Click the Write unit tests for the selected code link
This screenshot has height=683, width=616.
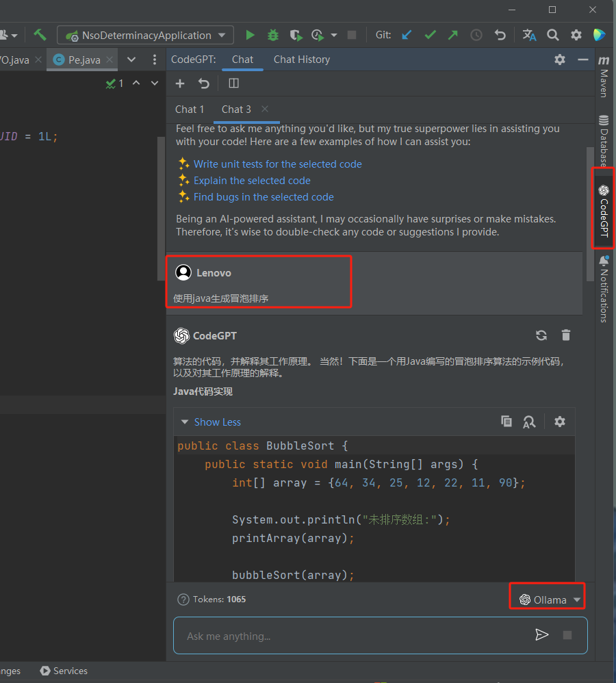(277, 164)
